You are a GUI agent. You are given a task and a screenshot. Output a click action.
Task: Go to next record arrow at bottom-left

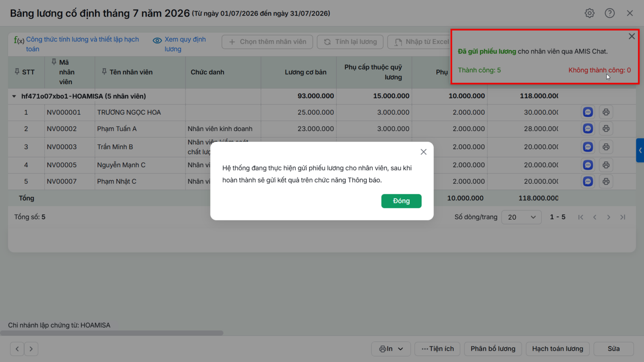(x=31, y=349)
